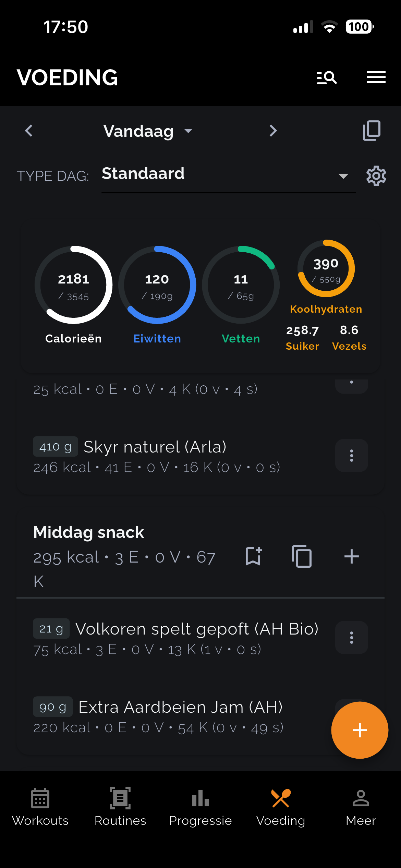Screen dimensions: 401x868
Task: Tap the Calorieën progress circle
Action: 73,285
